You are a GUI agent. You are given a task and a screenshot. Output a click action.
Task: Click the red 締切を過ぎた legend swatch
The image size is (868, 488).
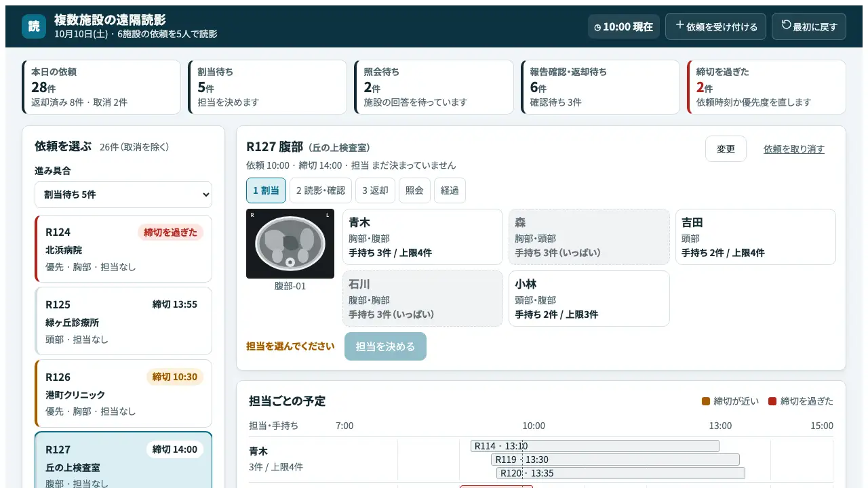pos(772,401)
